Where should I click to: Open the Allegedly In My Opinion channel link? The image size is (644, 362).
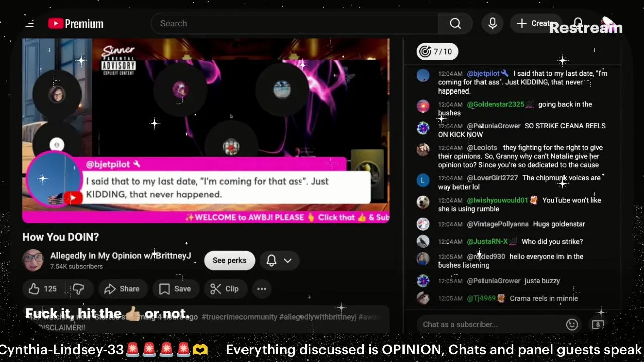click(x=121, y=256)
